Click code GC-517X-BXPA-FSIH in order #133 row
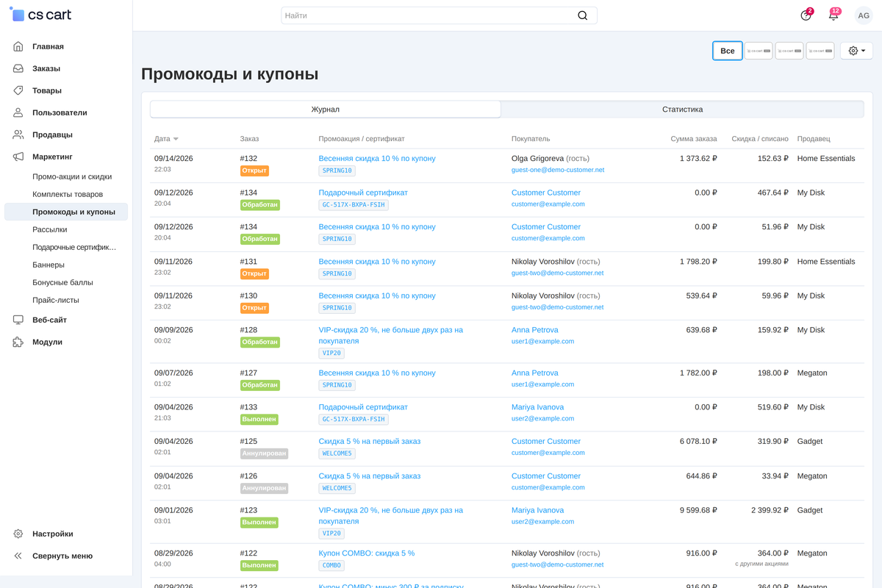This screenshot has height=588, width=882. 354,419
